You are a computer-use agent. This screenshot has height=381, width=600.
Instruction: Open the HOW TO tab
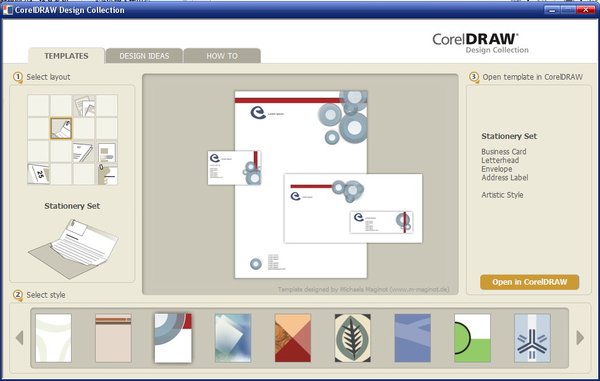pos(222,56)
